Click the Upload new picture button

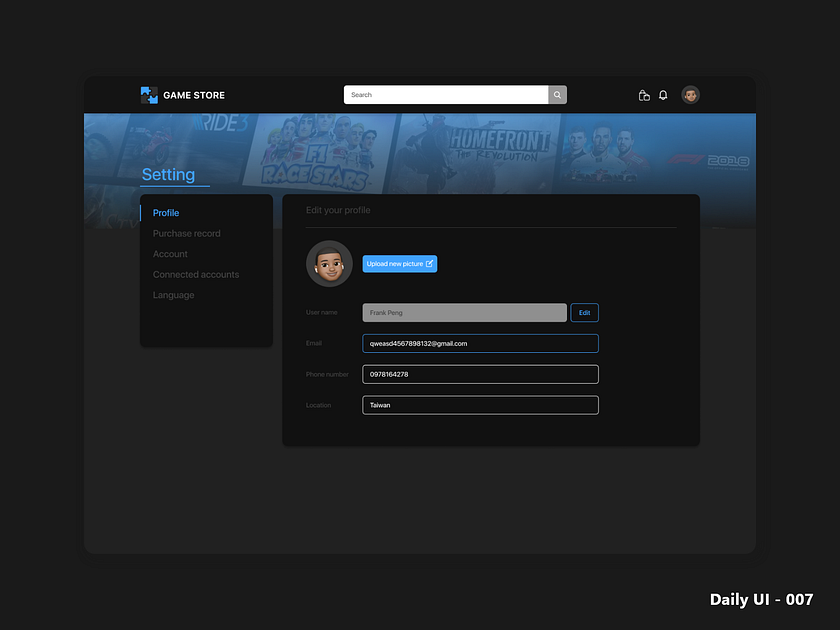400,263
